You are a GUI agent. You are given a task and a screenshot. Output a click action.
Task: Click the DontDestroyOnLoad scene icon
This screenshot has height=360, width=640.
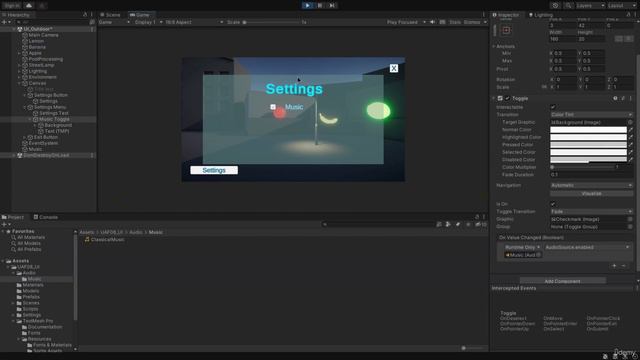pos(20,155)
